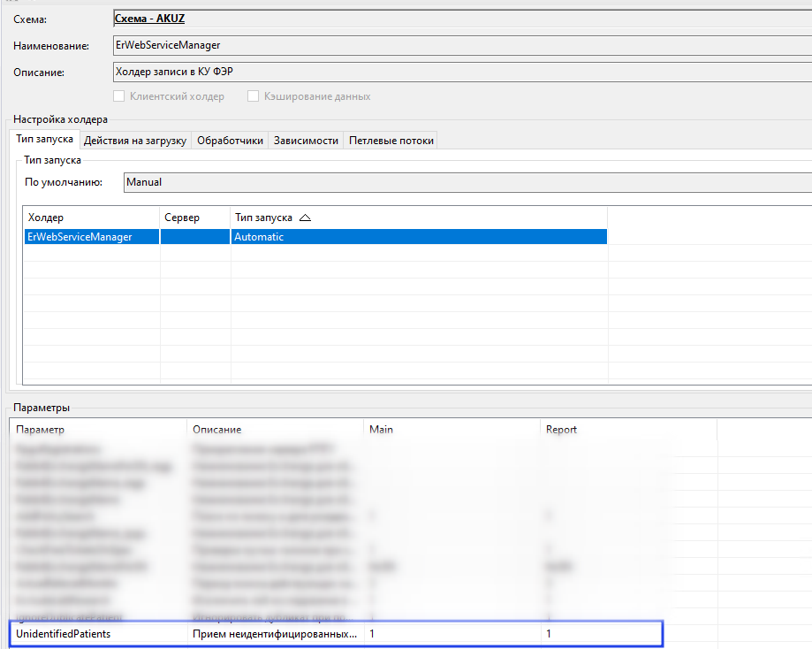
Task: Click the Описание field with Холдер записи
Action: [462, 72]
